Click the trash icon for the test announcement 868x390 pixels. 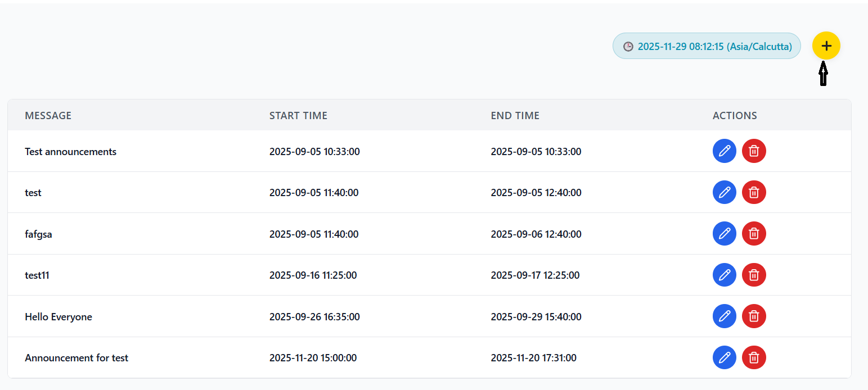coord(754,192)
